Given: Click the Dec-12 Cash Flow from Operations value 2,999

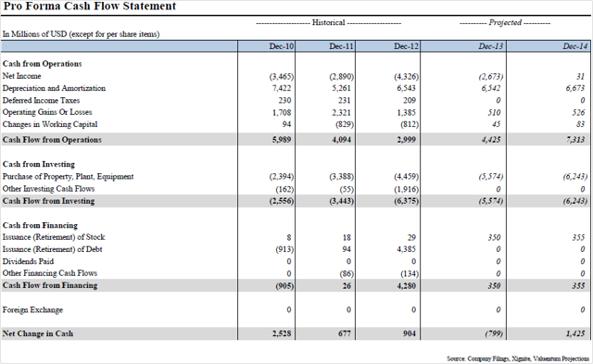Looking at the screenshot, I should [x=406, y=140].
